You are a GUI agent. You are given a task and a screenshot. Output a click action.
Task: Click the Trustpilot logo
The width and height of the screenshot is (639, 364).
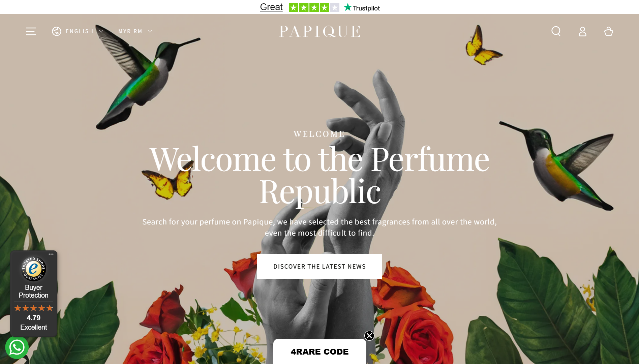362,7
